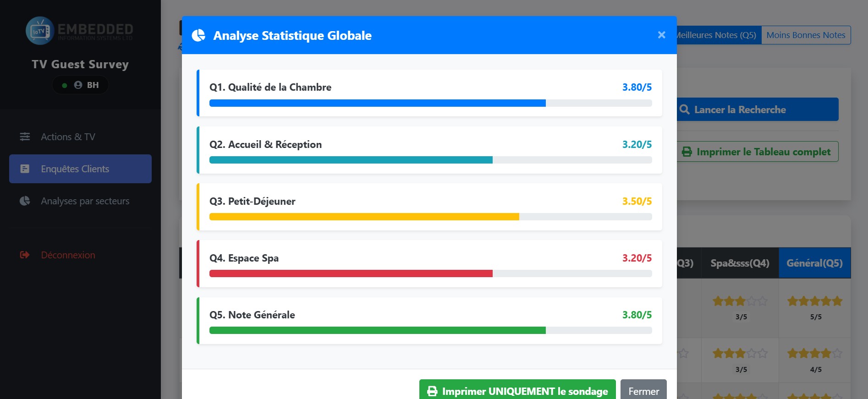Close the Analyse Statistique Globale dialog

pyautogui.click(x=661, y=35)
